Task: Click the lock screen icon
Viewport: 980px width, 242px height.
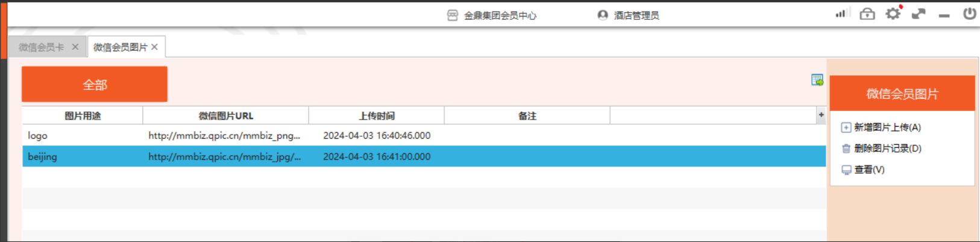Action: pos(867,14)
